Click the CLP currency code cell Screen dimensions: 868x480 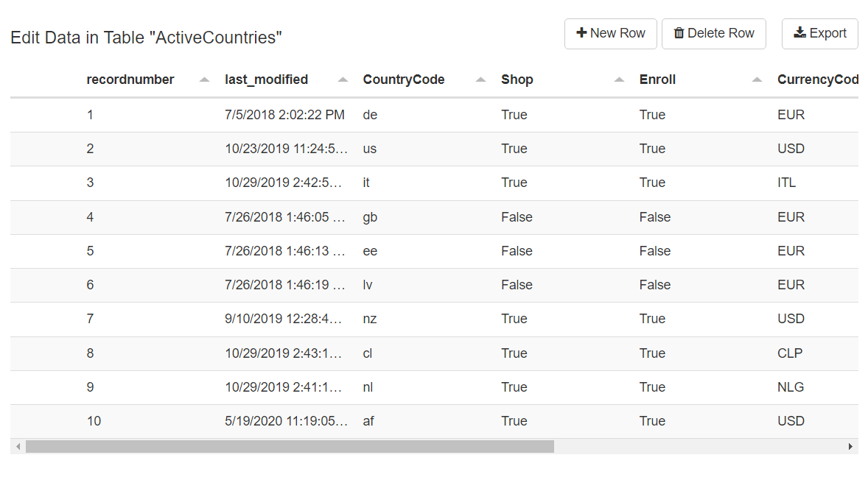[x=789, y=353]
